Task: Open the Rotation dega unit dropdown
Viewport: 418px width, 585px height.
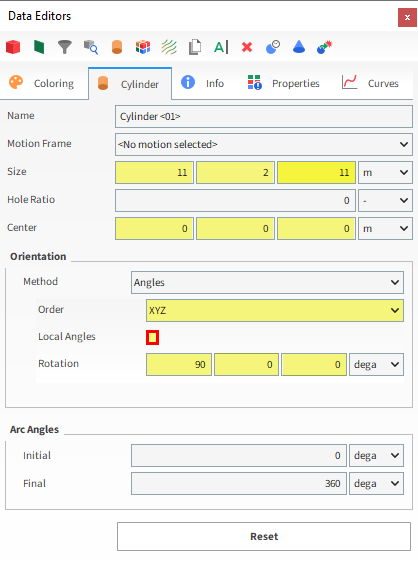Action: pos(376,365)
